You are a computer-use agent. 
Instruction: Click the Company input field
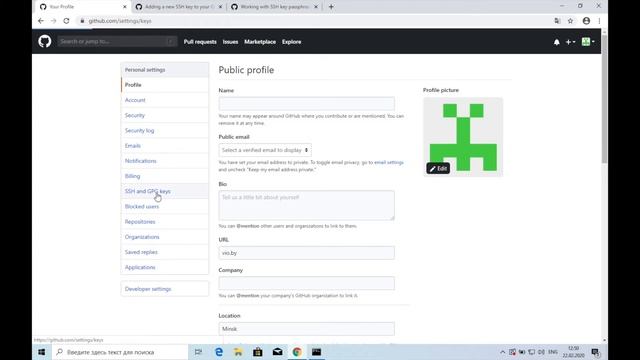point(307,283)
